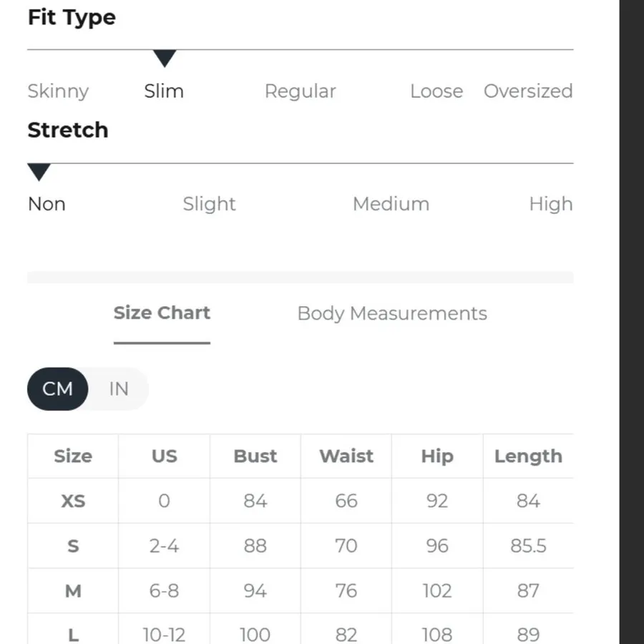Viewport: 644px width, 644px height.
Task: Click the Regular fit label
Action: point(301,91)
